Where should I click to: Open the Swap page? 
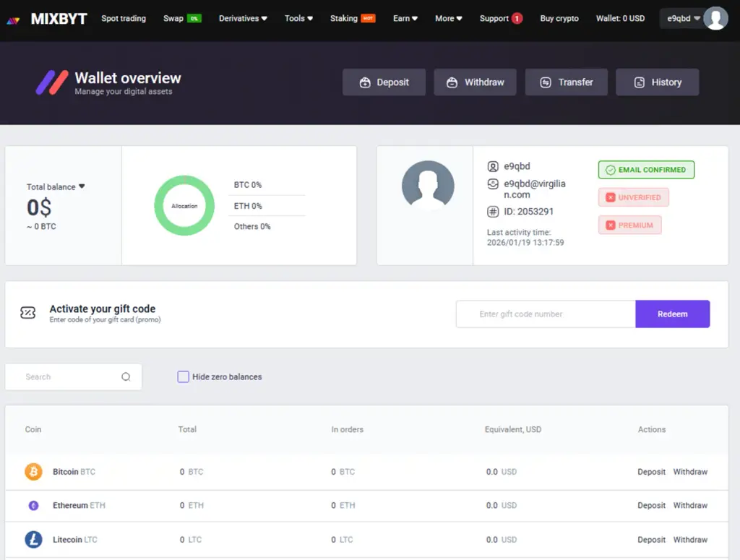point(173,18)
